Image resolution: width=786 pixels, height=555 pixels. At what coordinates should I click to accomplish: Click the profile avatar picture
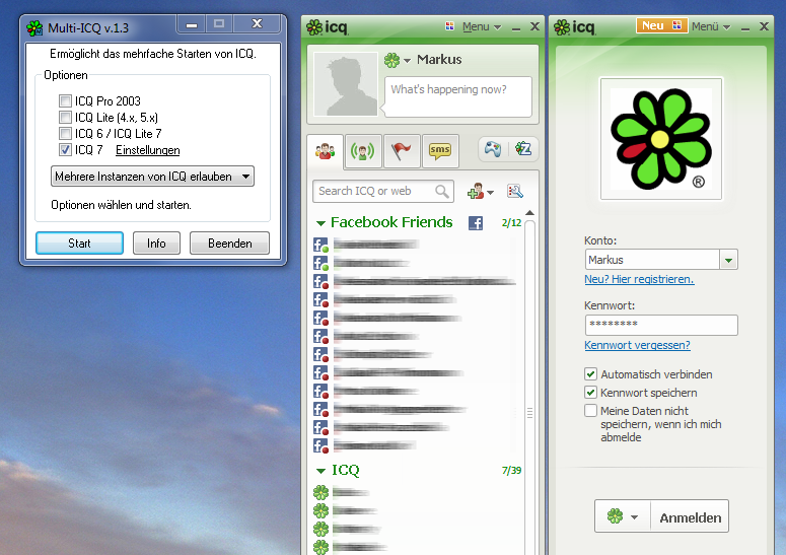tap(345, 84)
